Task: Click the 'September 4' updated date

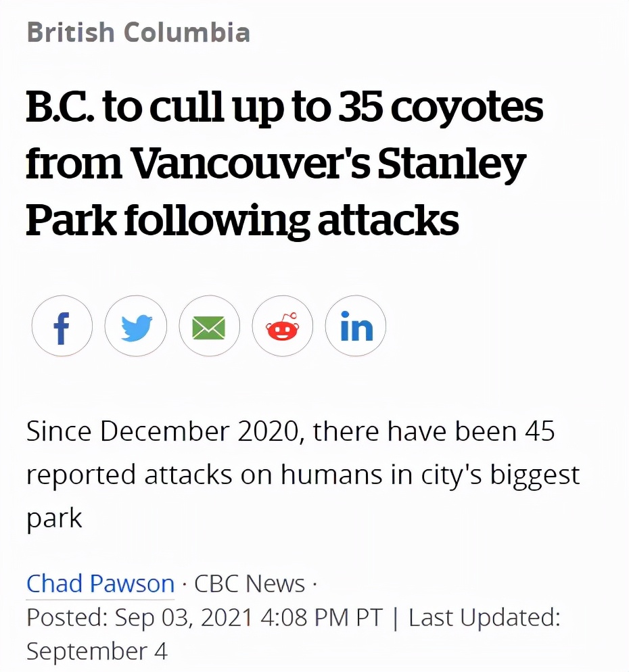Action: pos(97,651)
